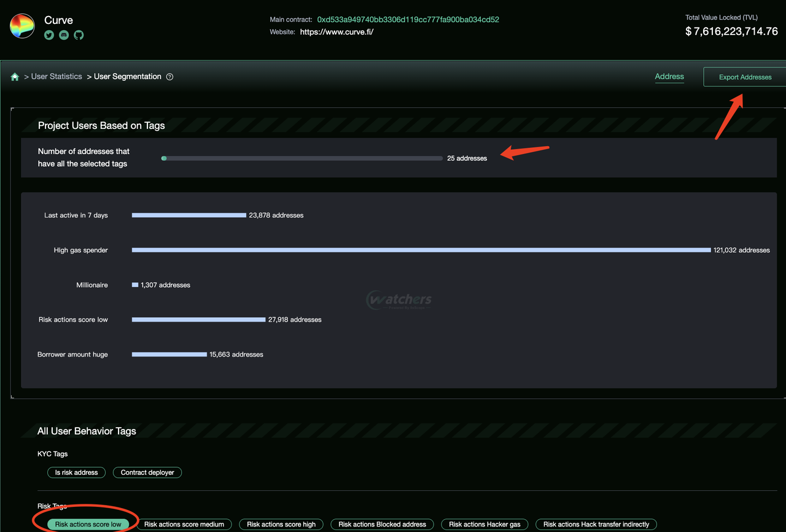The image size is (786, 532).
Task: Open Curve's Twitter profile icon
Action: (49, 36)
